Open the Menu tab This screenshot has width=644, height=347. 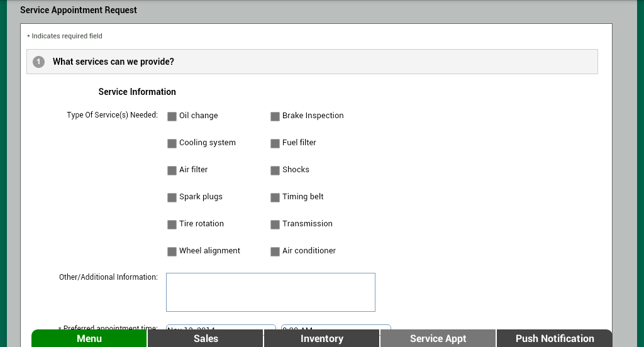click(x=89, y=338)
